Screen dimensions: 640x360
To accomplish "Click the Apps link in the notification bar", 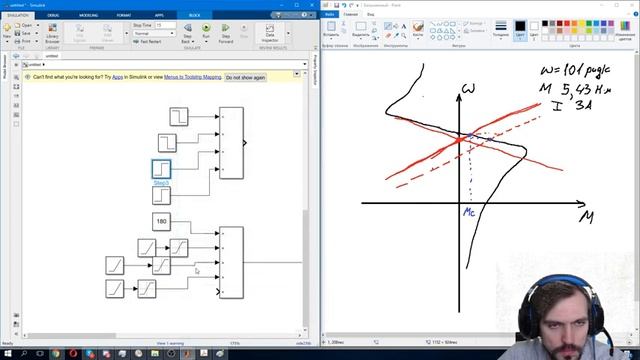I will click(x=118, y=77).
